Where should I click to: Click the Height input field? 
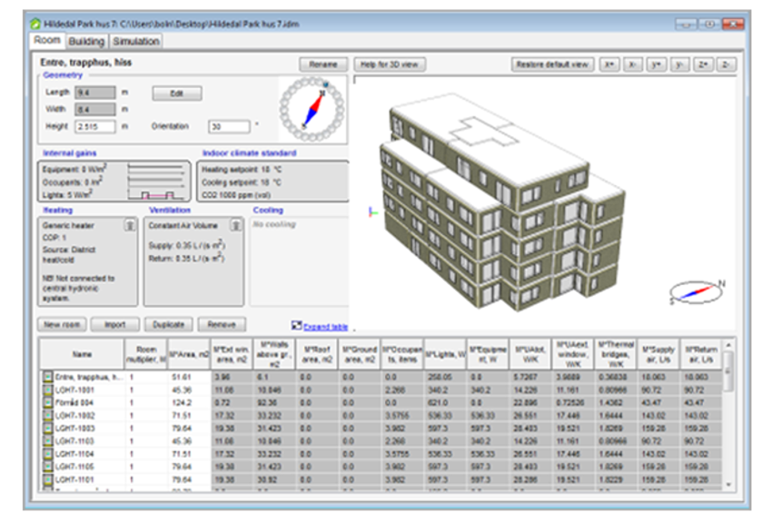click(x=95, y=127)
